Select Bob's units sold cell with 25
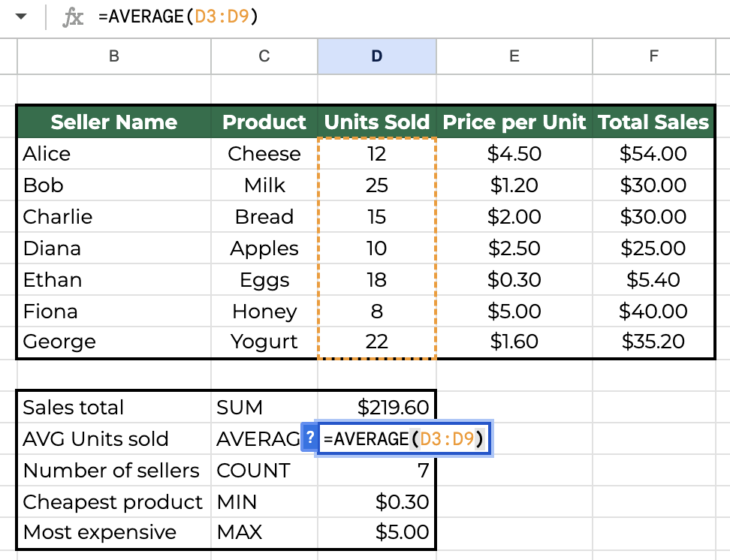The image size is (730, 560). coord(377,185)
